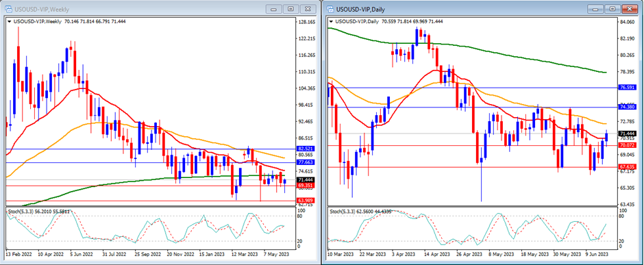
Task: Click the blue 74.380 price level tag
Action: click(627, 107)
